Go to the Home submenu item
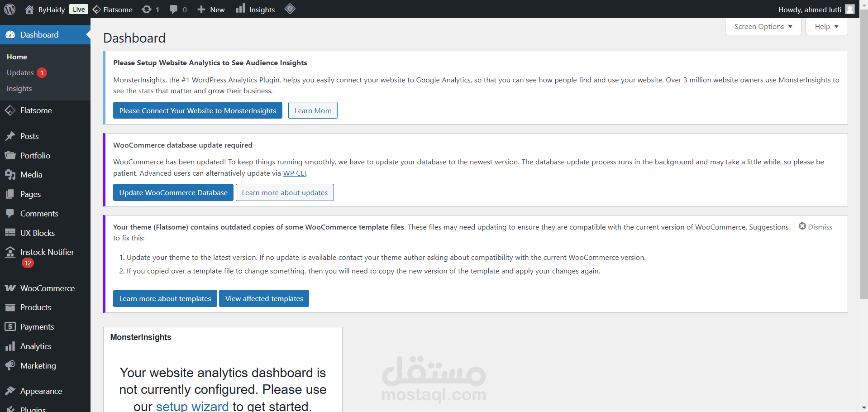Viewport: 868px width, 412px height. click(x=17, y=57)
